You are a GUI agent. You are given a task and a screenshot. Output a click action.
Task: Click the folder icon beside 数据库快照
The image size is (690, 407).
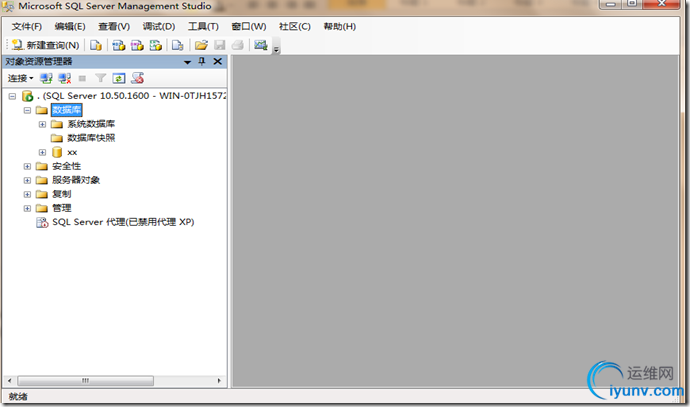(x=57, y=138)
